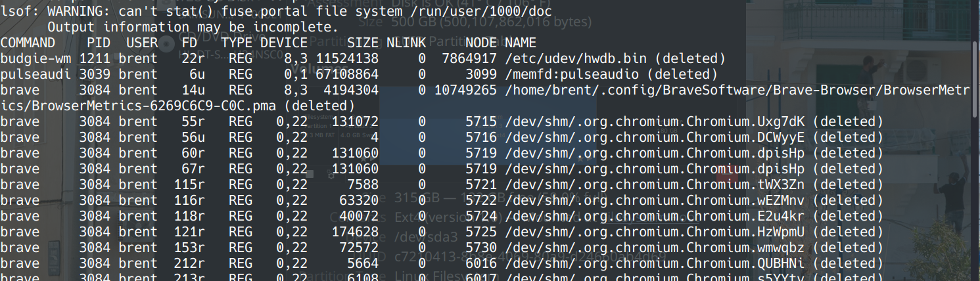Click the COMMAND column header
980x281 pixels.
coord(28,43)
